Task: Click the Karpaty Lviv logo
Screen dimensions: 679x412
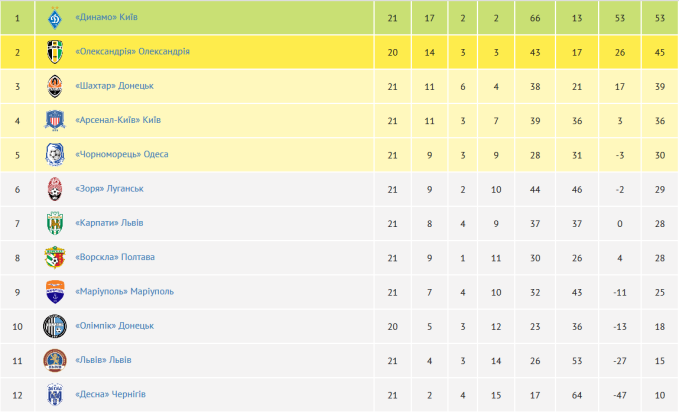Action: (x=54, y=223)
